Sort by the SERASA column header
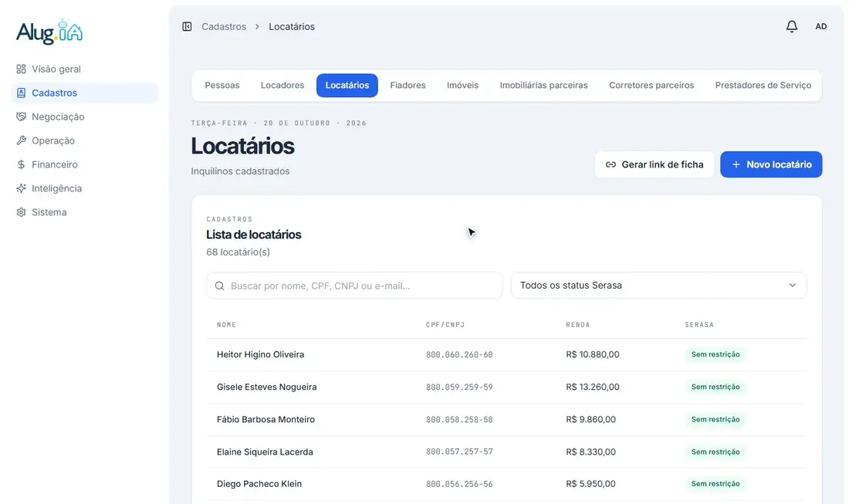 tap(699, 325)
